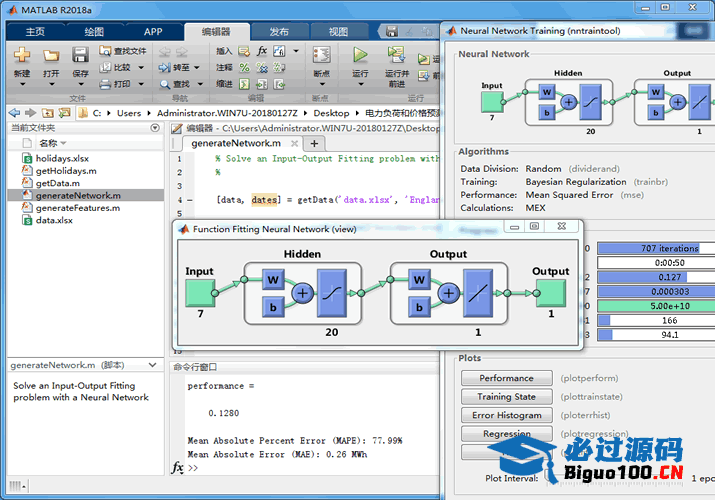The width and height of the screenshot is (715, 500).
Task: Click the green Run (运行) arrow
Action: tap(360, 55)
